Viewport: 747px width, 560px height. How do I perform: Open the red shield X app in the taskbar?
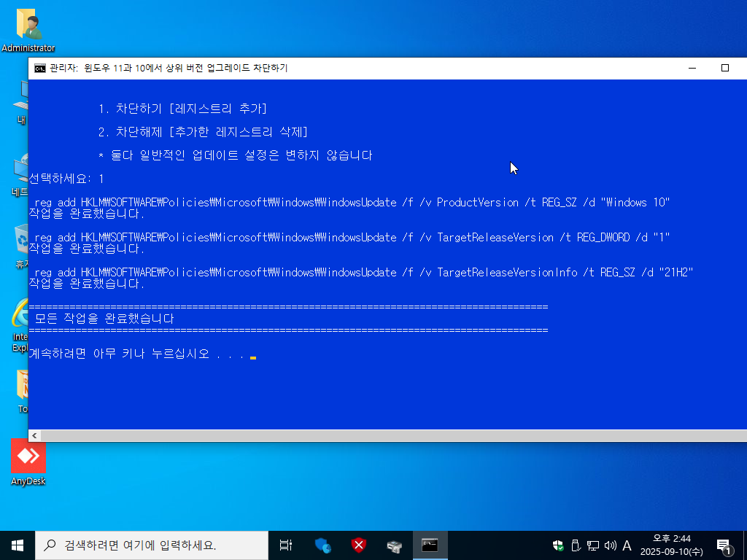coord(359,545)
